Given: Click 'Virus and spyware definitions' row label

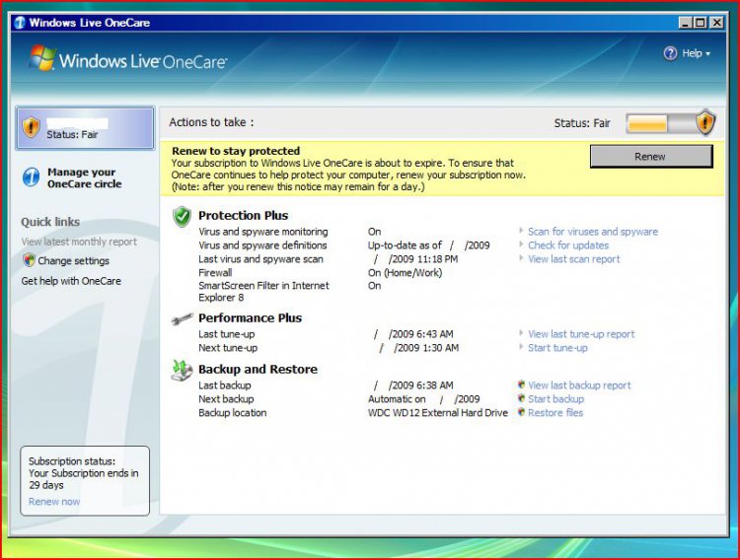Looking at the screenshot, I should coord(262,245).
